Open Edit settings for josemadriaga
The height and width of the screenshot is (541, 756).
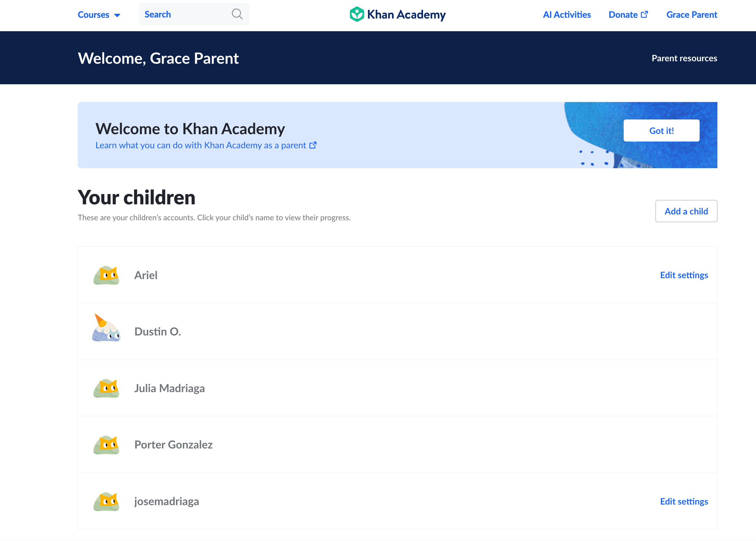pyautogui.click(x=684, y=501)
